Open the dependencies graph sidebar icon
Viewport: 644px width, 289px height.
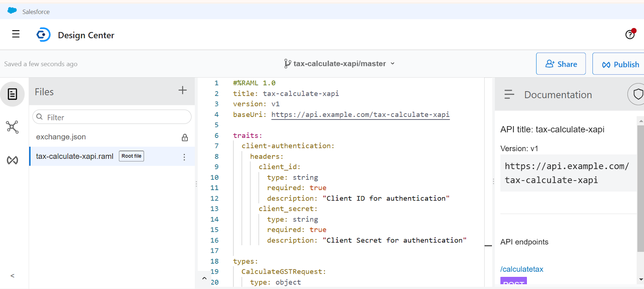click(12, 127)
